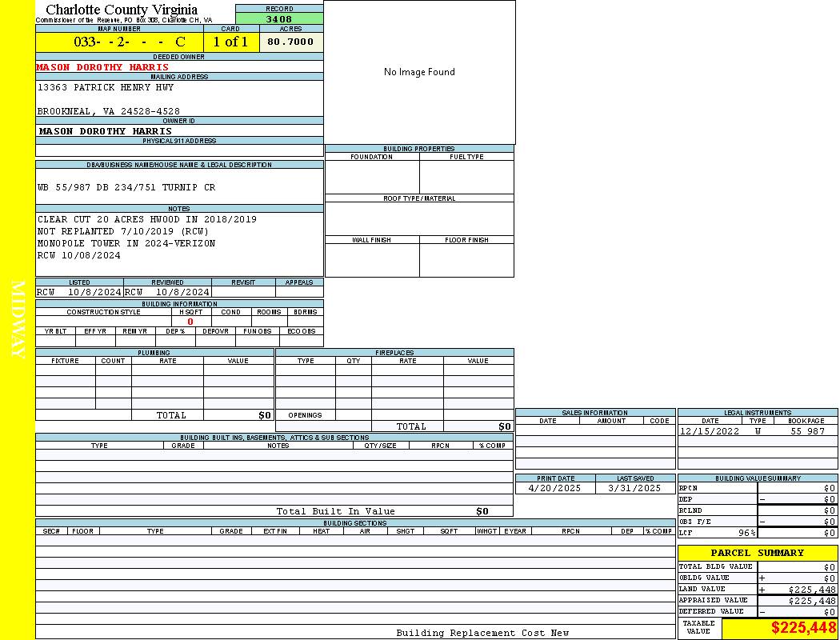Screen dimensions: 840x640
Task: Click the green record number 3408 field
Action: pos(279,19)
